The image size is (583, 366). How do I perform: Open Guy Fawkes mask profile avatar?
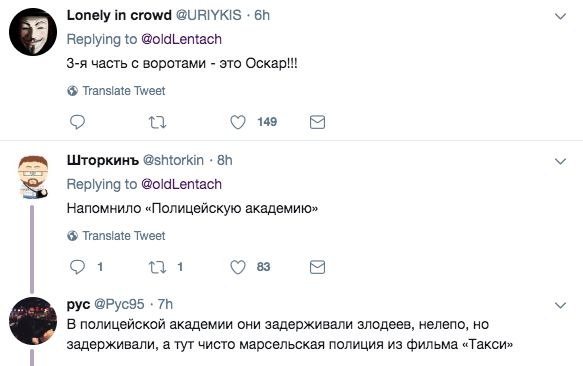pos(33,32)
